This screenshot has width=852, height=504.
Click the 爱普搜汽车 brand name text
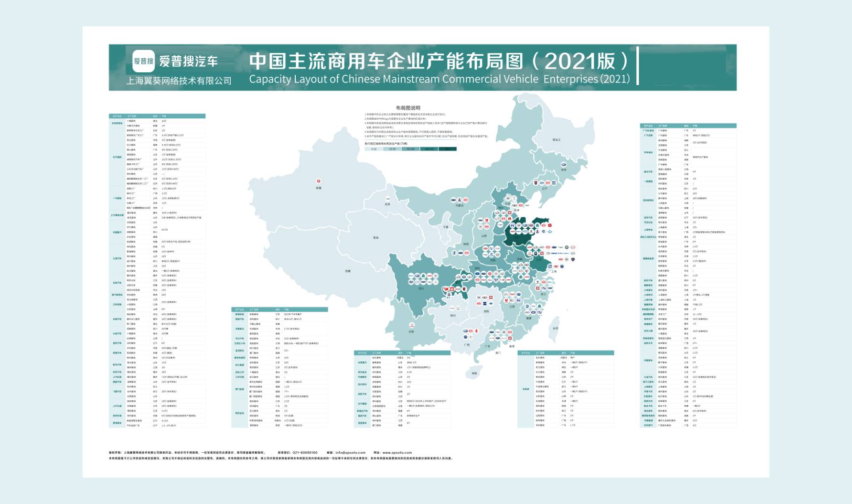(x=188, y=61)
